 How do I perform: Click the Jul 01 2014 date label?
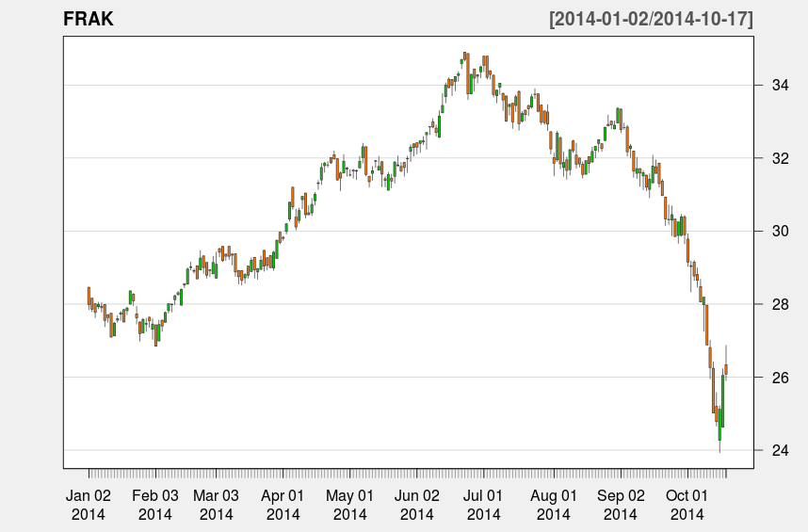(483, 505)
